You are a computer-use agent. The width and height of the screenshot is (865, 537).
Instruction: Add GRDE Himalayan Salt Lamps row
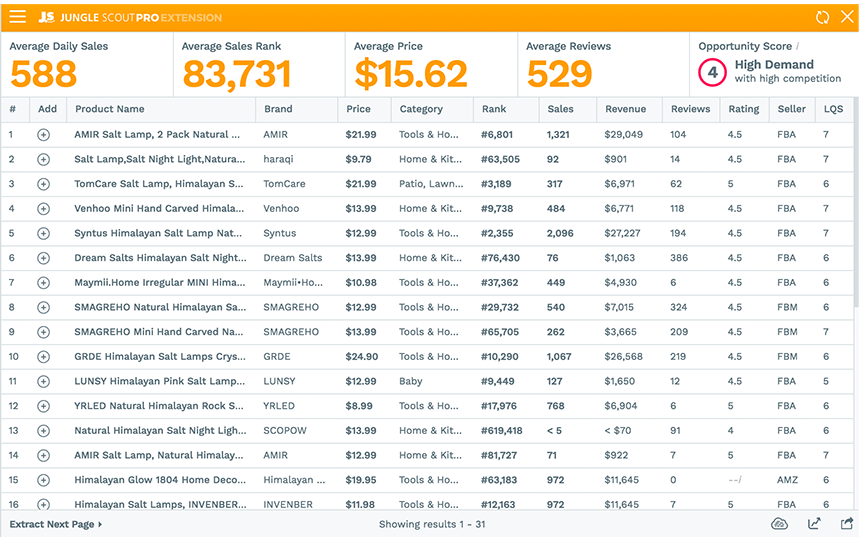coord(43,357)
